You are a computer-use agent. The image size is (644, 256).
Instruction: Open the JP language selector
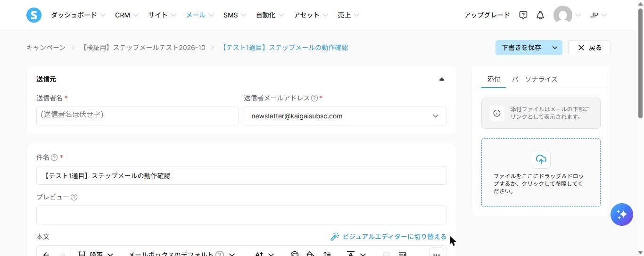pyautogui.click(x=598, y=15)
